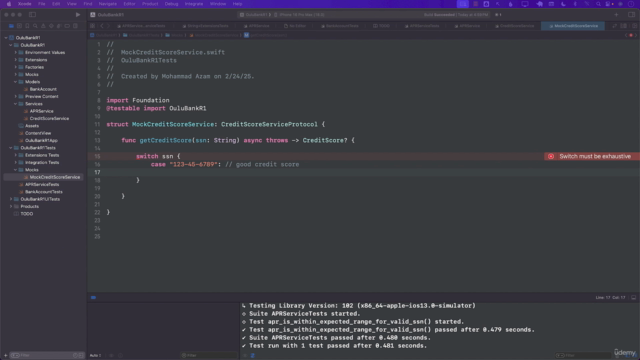Select the iPhone 16 Pro Max run destination

coord(299,15)
